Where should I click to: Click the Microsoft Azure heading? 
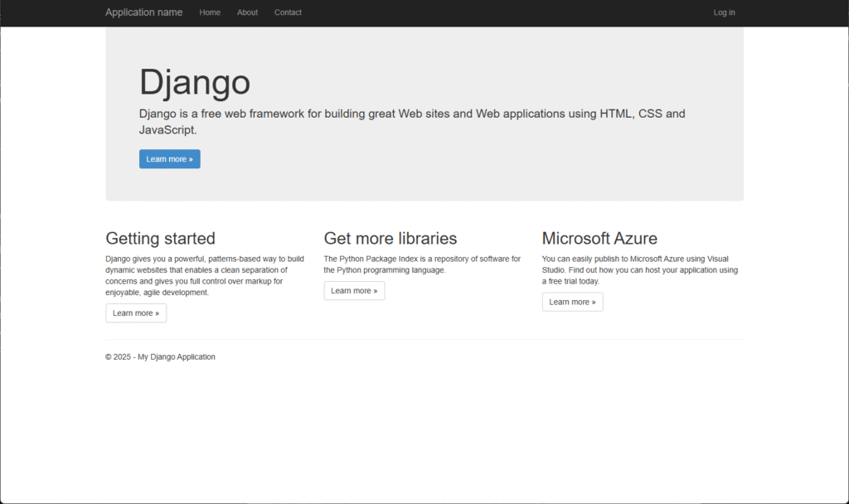(x=599, y=239)
